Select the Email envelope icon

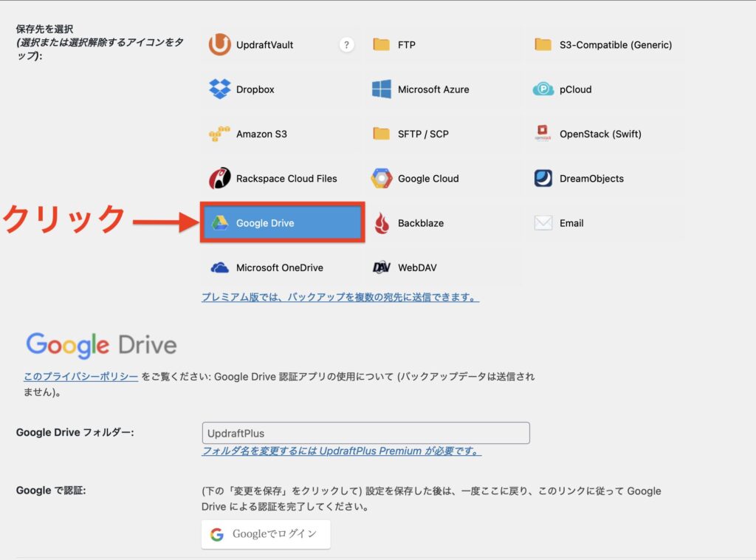tap(543, 223)
